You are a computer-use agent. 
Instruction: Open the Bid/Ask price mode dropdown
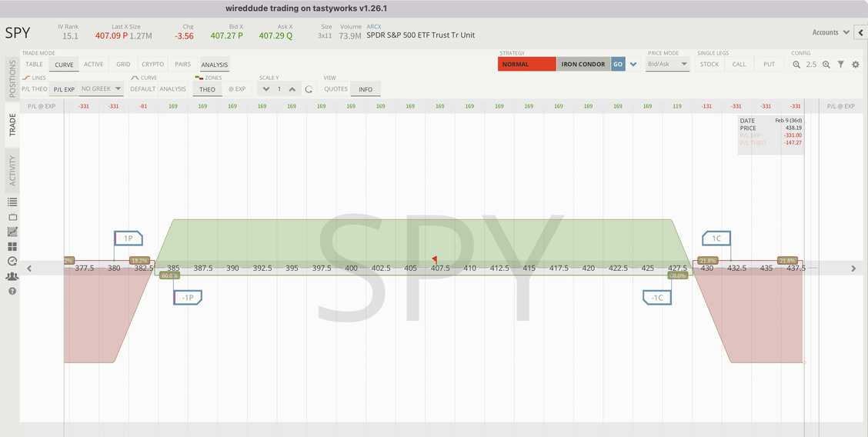(668, 64)
